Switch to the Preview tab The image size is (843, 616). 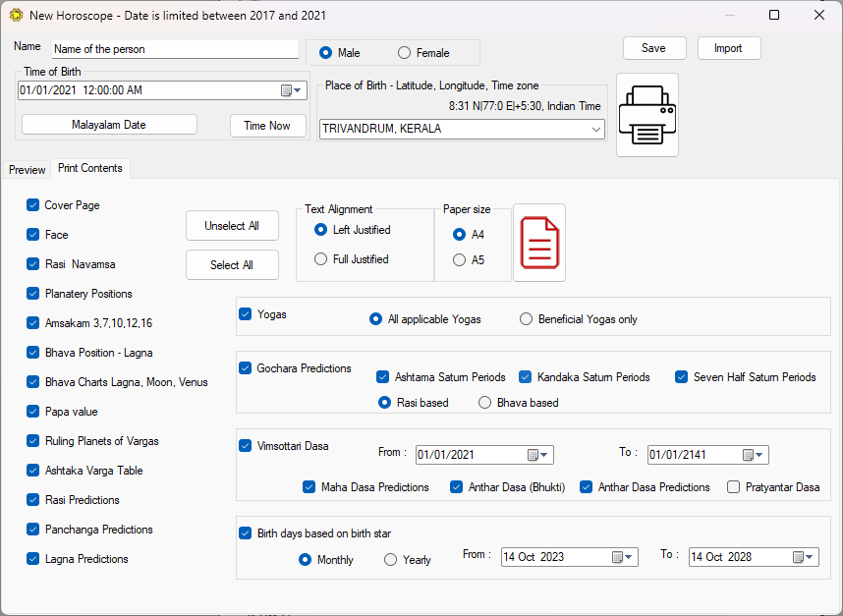point(27,170)
